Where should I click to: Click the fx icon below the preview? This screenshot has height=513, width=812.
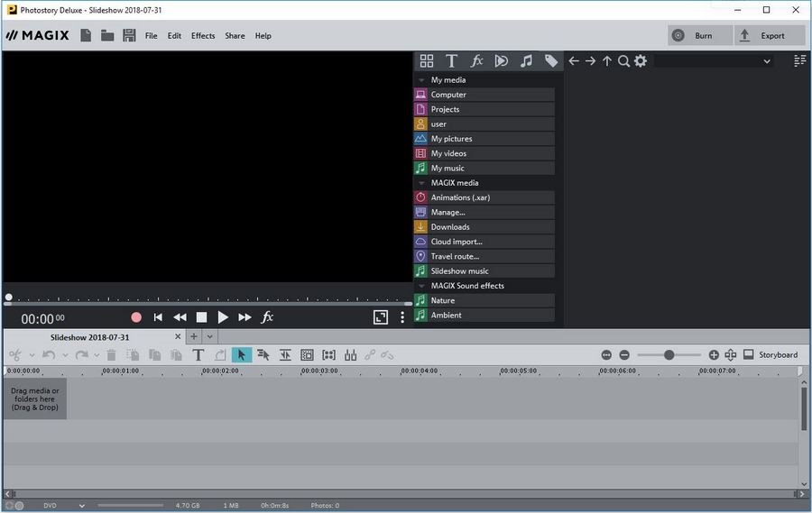(x=267, y=317)
